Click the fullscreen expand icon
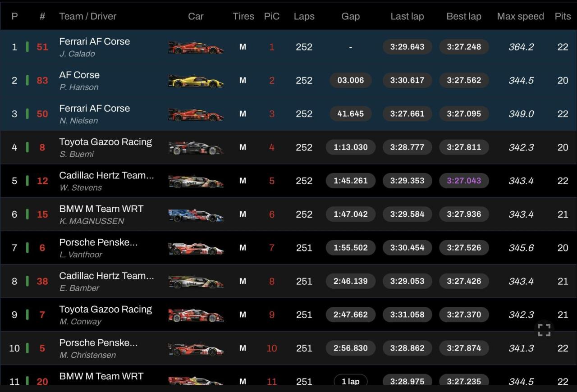This screenshot has height=392, width=577. point(544,330)
